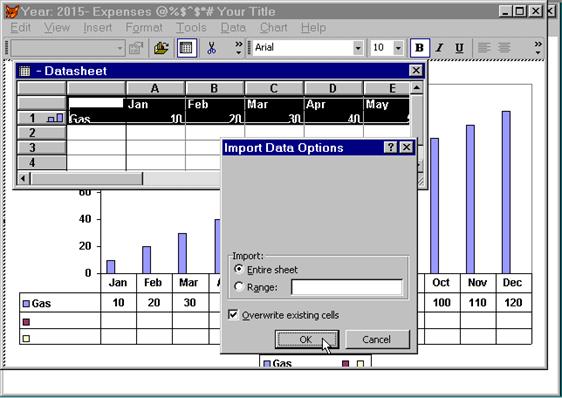Click the datasheet horizontal scrollbar thumb
The height and width of the screenshot is (398, 562).
coord(87,178)
